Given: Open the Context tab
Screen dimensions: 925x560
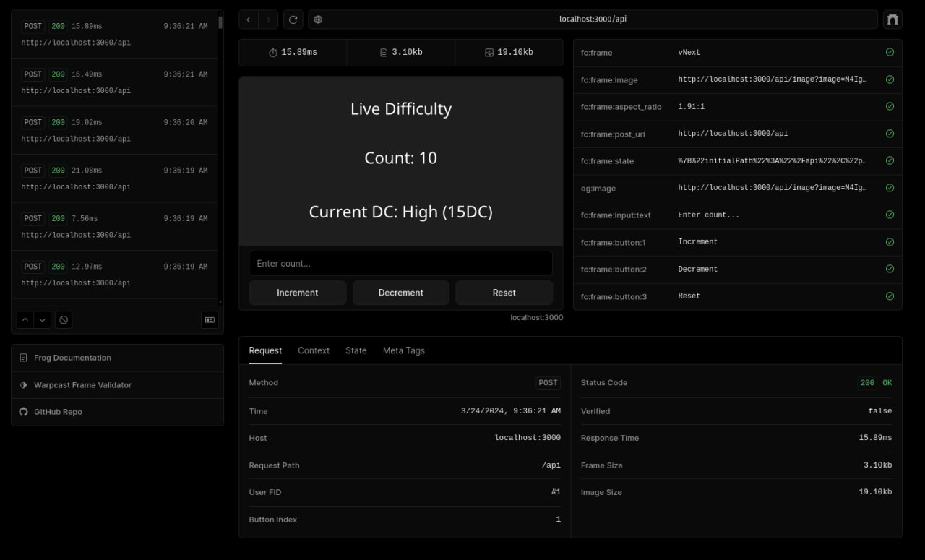Looking at the screenshot, I should (314, 350).
